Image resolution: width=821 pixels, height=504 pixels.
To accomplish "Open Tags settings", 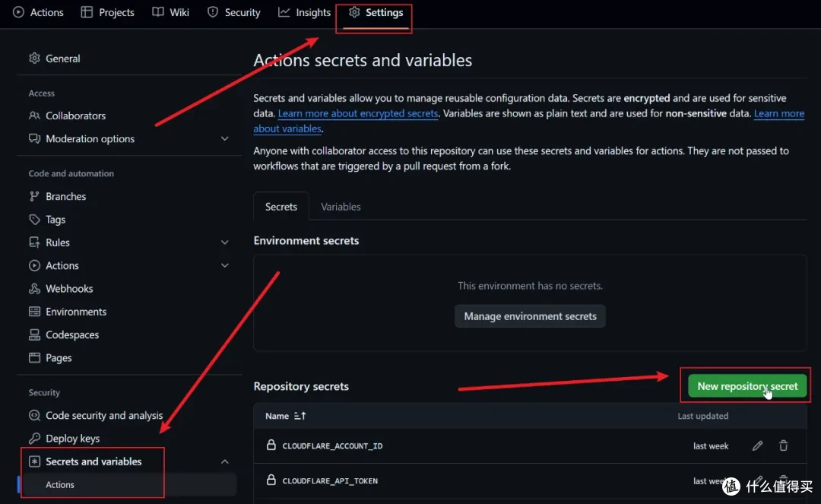I will [55, 219].
